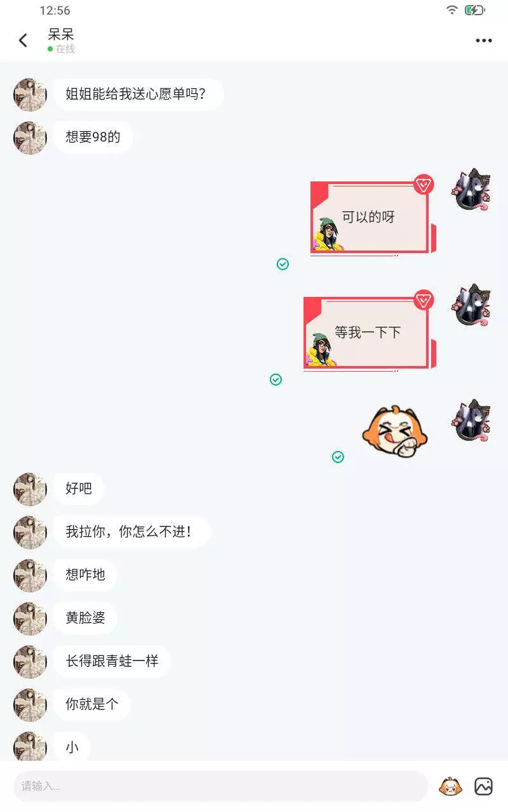Viewport: 508px width, 812px height.
Task: Open the laughing orange sticker message
Action: pyautogui.click(x=395, y=431)
